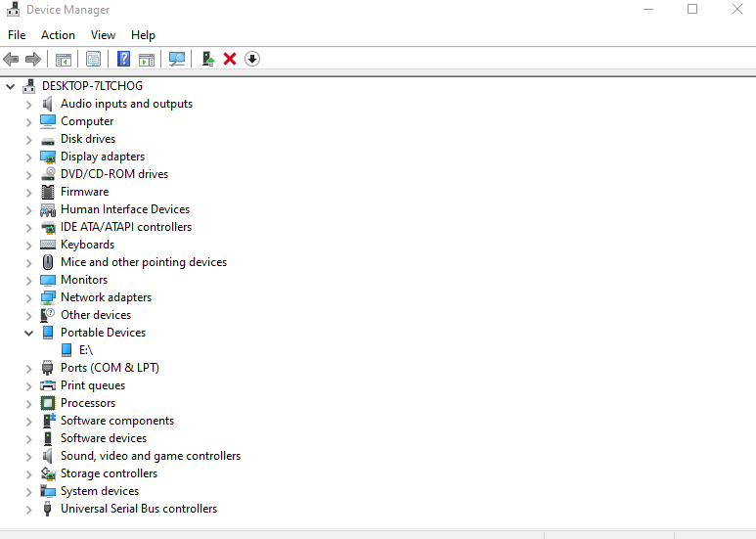Select the Disk drives label

pyautogui.click(x=88, y=139)
